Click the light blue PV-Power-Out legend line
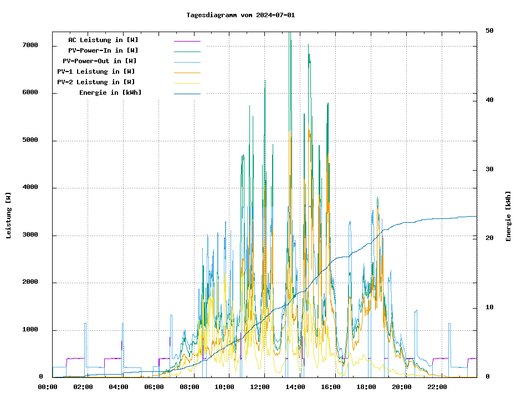Viewport: 532px width, 399px height. [x=187, y=62]
